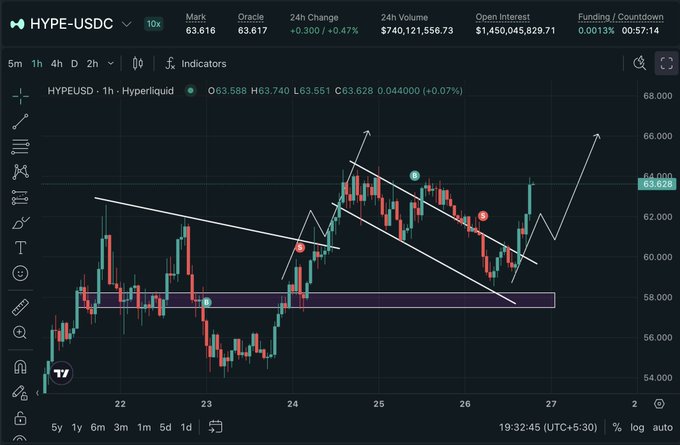Click the Funding / Countdown label
Screen dimensions: 680x445
(621, 17)
